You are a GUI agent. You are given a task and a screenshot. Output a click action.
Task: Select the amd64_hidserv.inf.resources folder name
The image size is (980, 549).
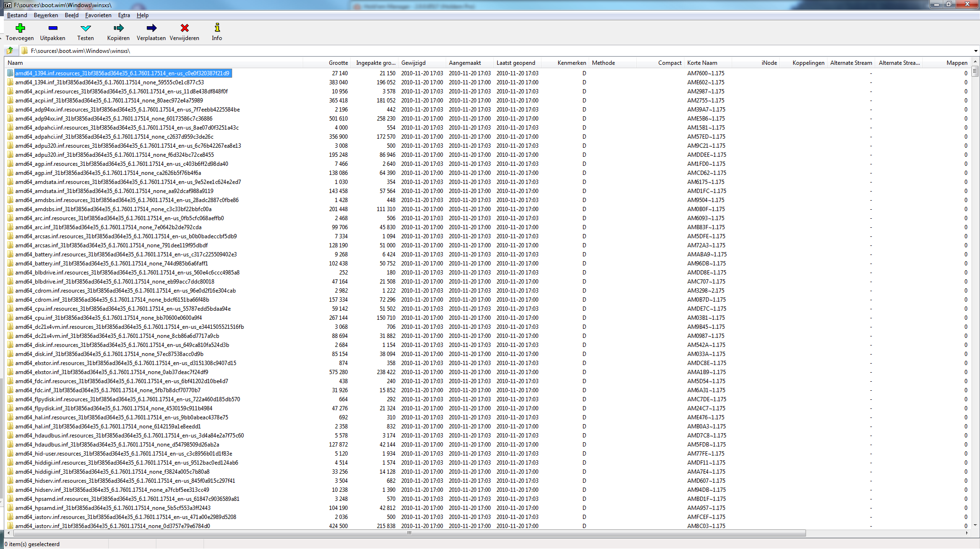pos(125,481)
